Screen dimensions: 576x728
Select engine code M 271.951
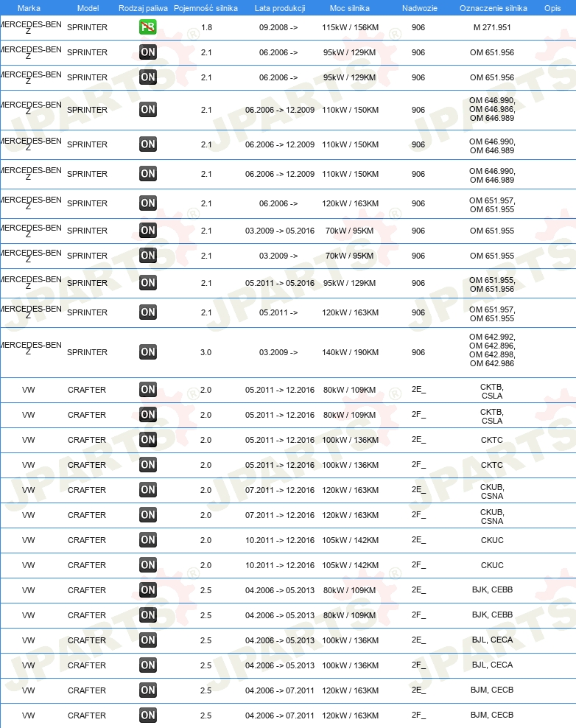pyautogui.click(x=492, y=27)
